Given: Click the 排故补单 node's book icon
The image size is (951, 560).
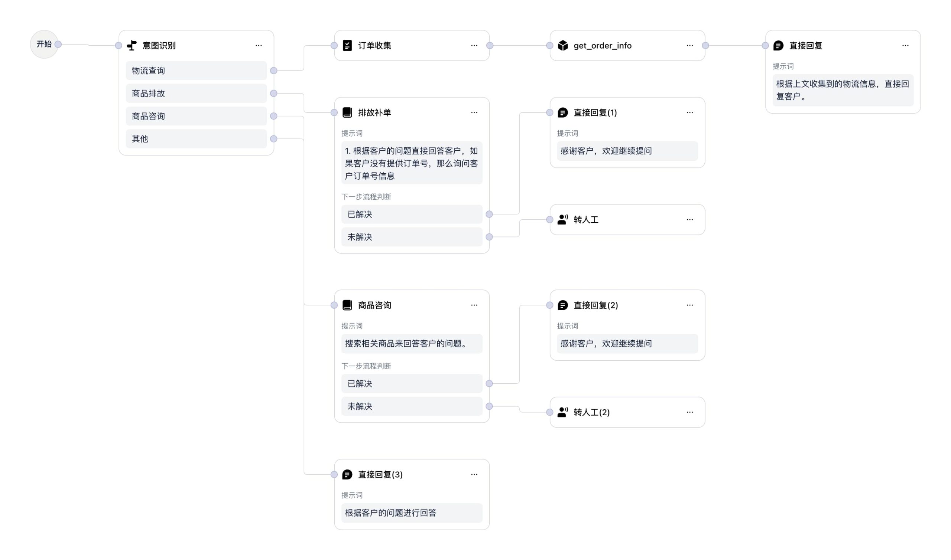Looking at the screenshot, I should coord(347,112).
